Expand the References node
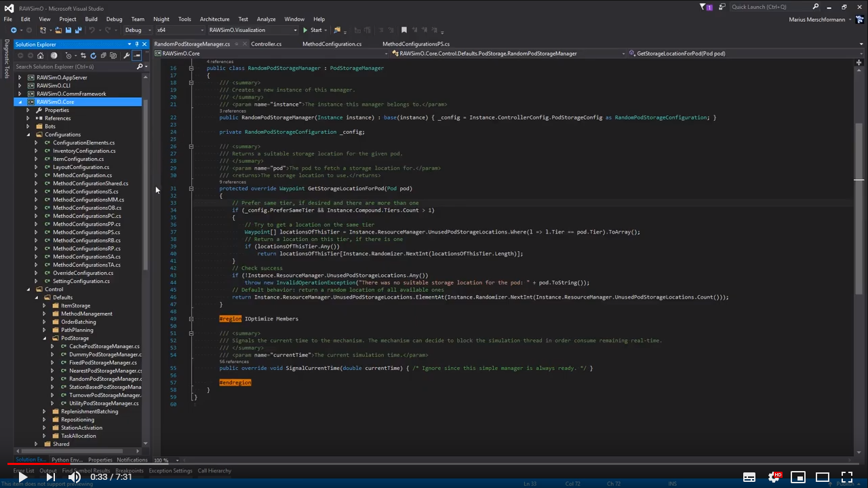The height and width of the screenshot is (488, 868). 28,118
